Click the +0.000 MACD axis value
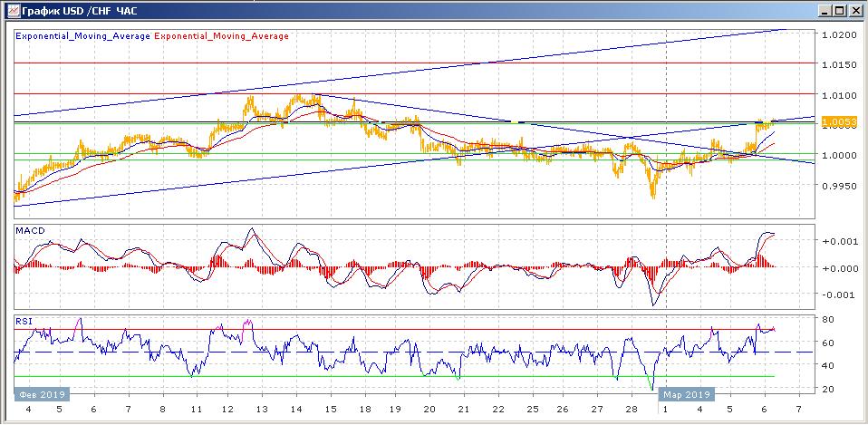Screen dimensions: 868x425 840,268
